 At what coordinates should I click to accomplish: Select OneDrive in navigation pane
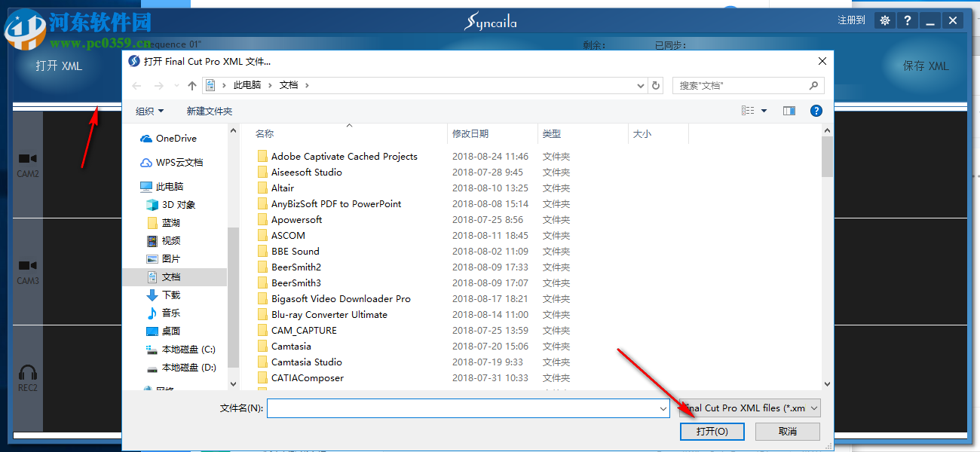click(x=168, y=139)
